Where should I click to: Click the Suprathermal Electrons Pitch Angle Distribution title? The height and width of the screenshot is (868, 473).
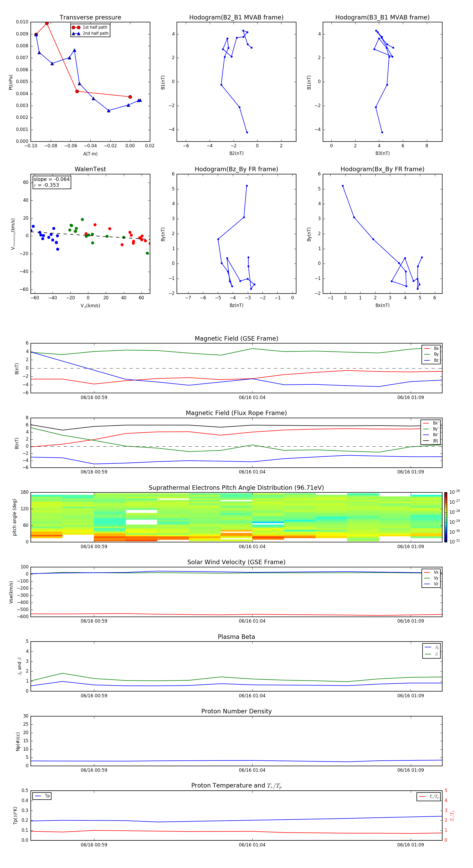(236, 488)
